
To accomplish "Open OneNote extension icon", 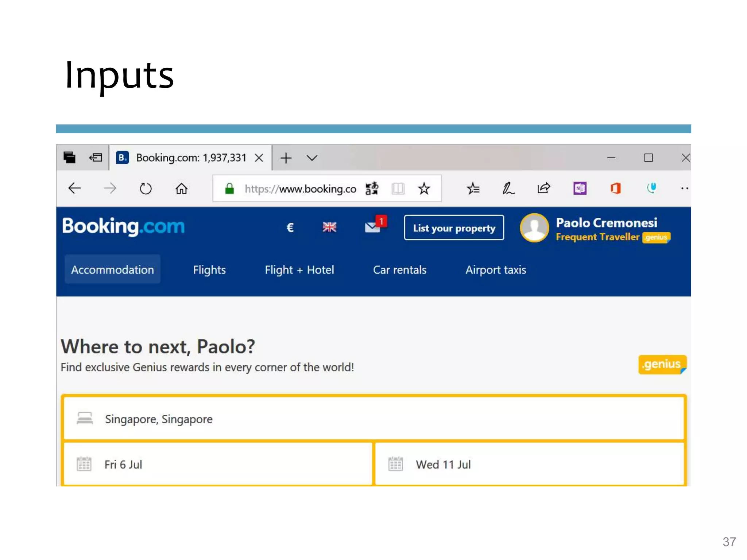I will click(x=580, y=188).
